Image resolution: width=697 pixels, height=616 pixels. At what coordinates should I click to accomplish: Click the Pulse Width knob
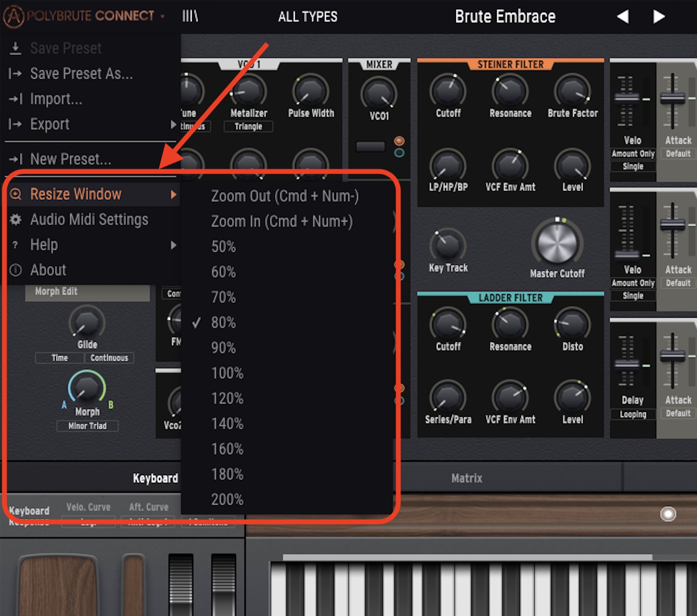click(x=310, y=91)
